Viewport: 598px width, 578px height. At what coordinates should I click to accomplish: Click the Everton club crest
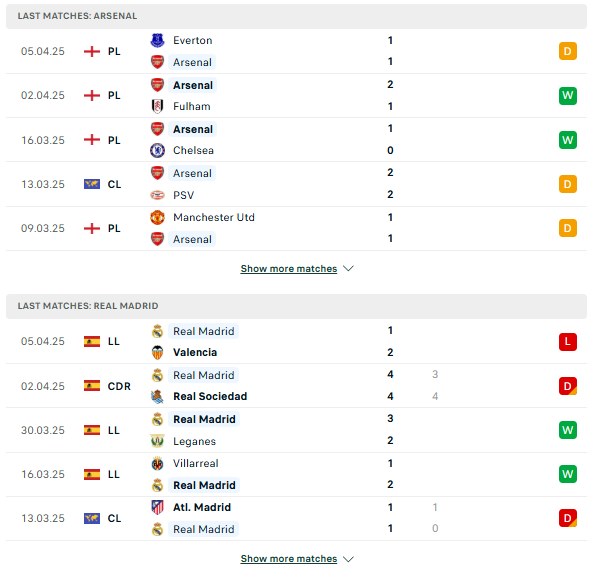click(x=158, y=40)
